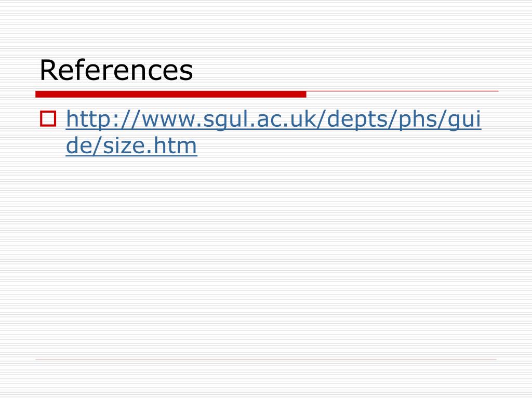
Task: Click the 'de' text starting second link line
Action: (78, 145)
